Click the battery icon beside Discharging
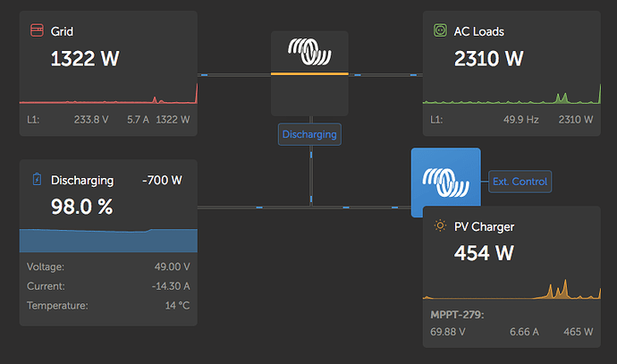 37,180
